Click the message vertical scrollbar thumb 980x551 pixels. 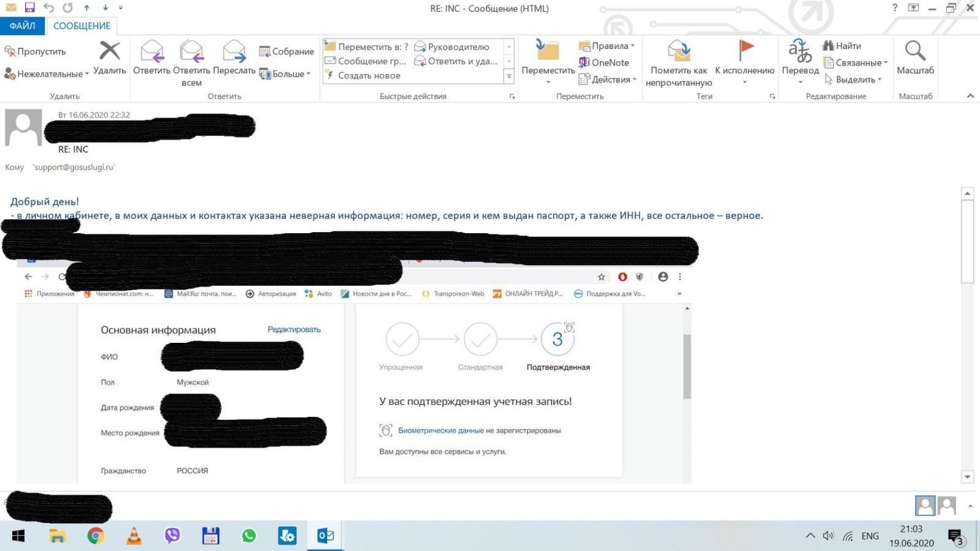pyautogui.click(x=967, y=241)
